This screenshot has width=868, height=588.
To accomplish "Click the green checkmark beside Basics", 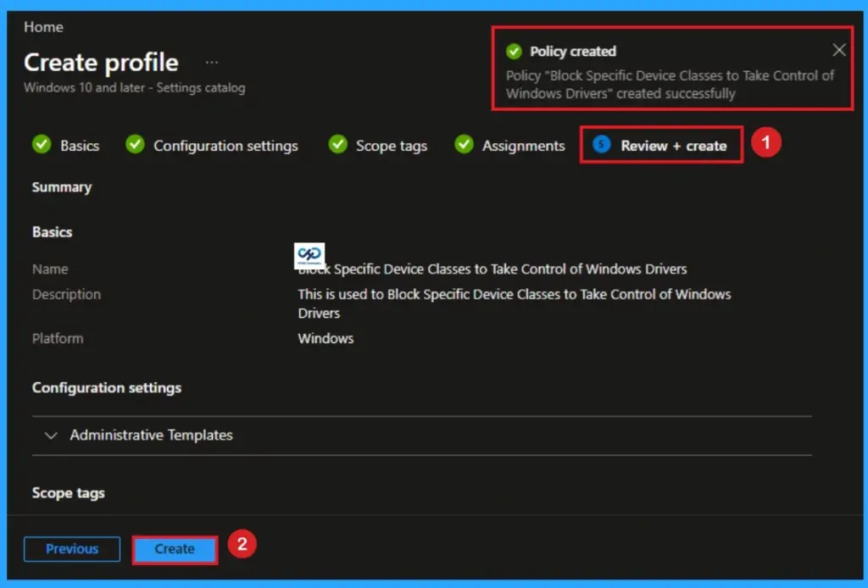I will tap(42, 144).
